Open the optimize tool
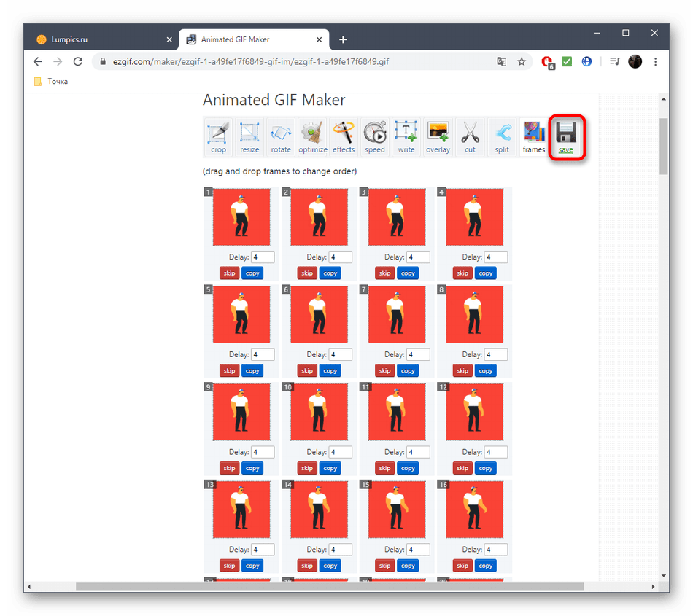 click(312, 137)
